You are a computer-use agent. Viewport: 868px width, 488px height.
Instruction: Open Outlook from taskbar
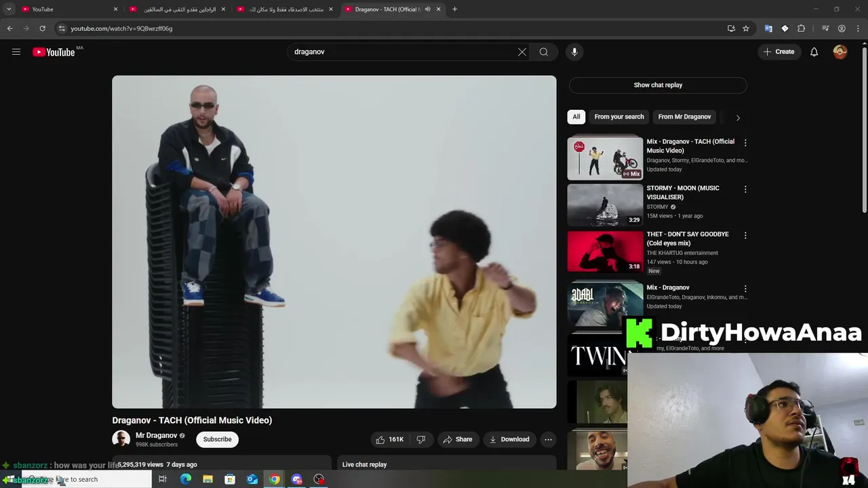click(x=252, y=479)
